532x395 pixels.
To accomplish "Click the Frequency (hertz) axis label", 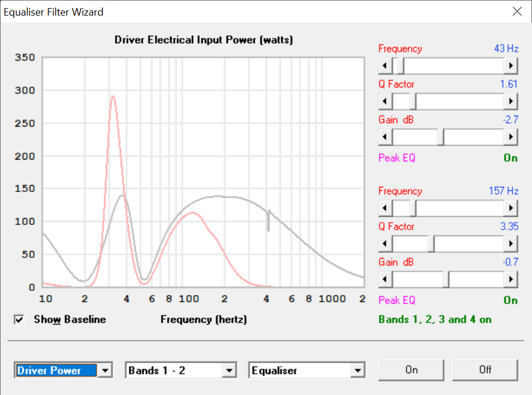I will (204, 319).
